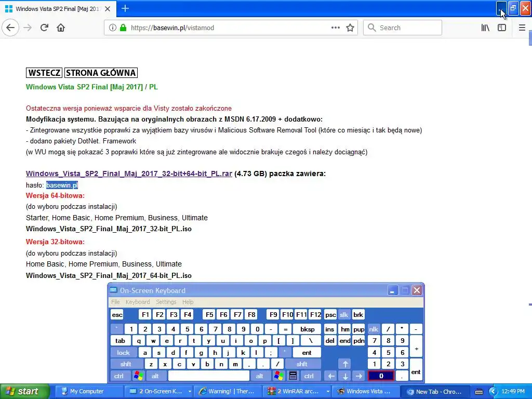Minimize the On-Screen Keyboard window
The image size is (532, 399).
[393, 290]
